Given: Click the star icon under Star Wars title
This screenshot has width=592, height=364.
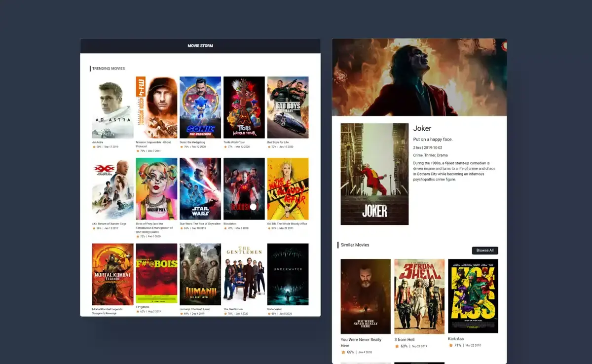Looking at the screenshot, I should click(x=181, y=228).
